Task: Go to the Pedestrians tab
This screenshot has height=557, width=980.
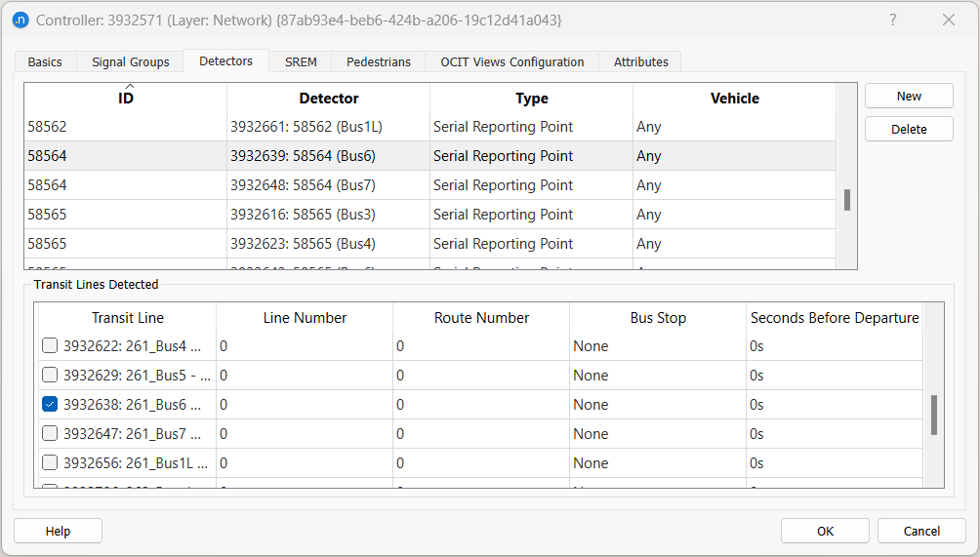Action: pyautogui.click(x=379, y=62)
